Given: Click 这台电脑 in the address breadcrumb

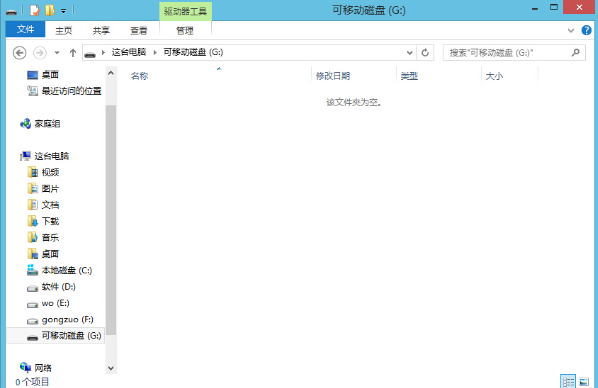Looking at the screenshot, I should point(129,52).
